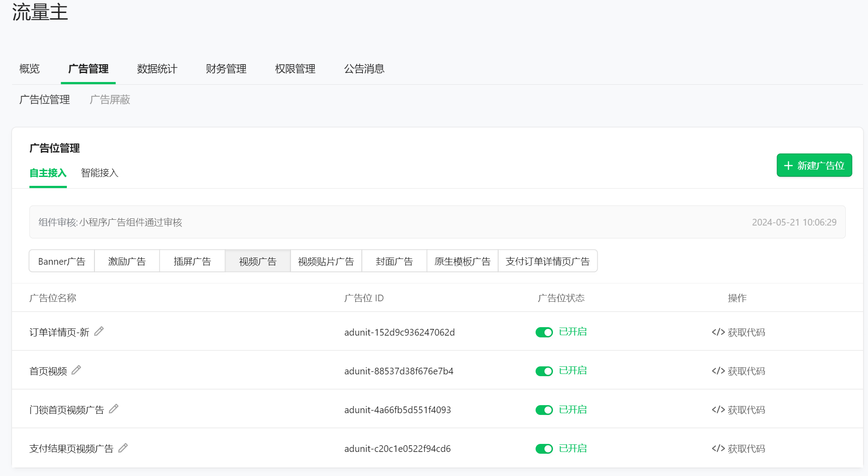Select 支付订单详情页广告 ad type
The height and width of the screenshot is (476, 868).
tap(548, 261)
